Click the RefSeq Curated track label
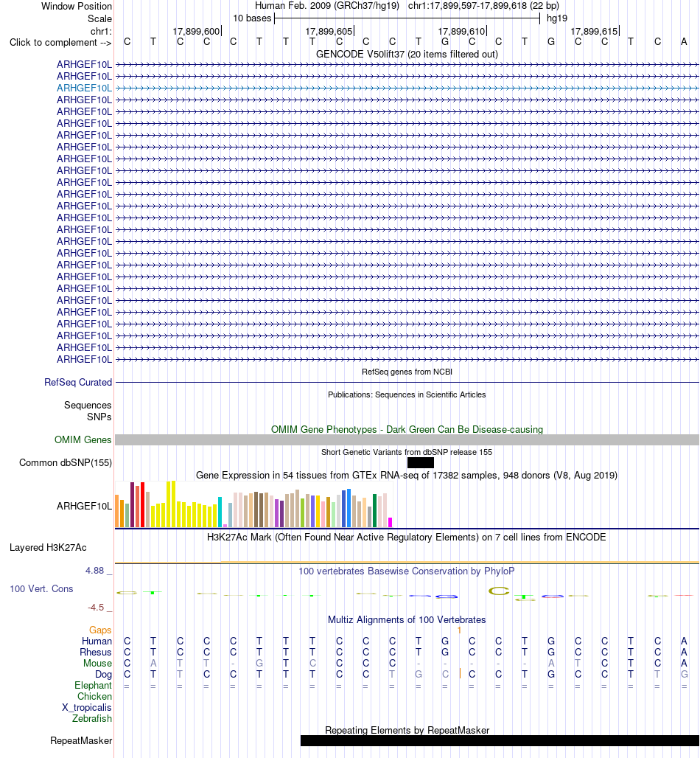 pyautogui.click(x=78, y=383)
